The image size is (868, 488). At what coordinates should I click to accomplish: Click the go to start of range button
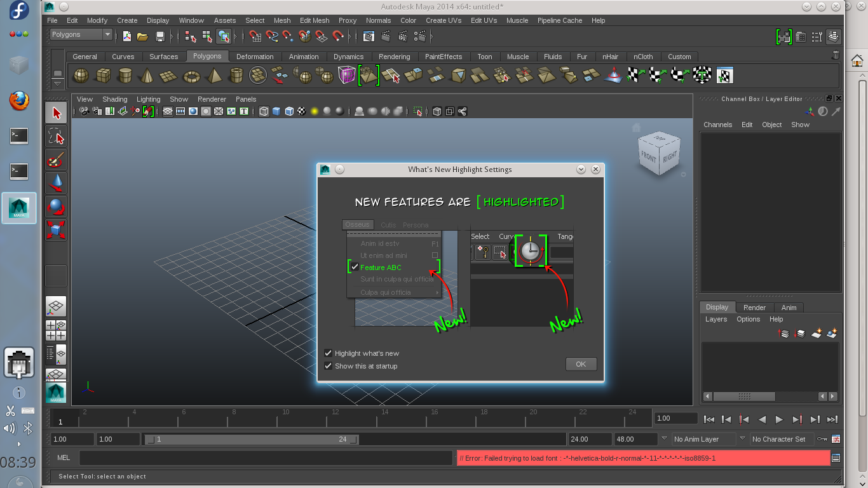coord(709,419)
